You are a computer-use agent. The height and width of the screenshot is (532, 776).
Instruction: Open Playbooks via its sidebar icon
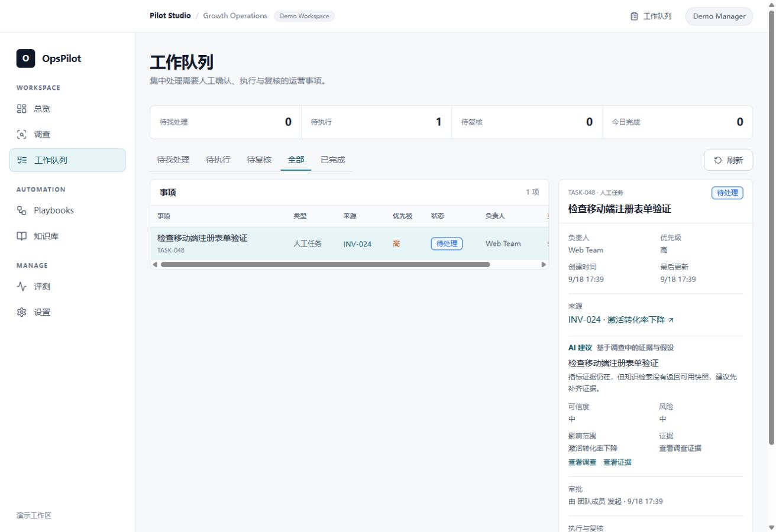[x=22, y=210]
